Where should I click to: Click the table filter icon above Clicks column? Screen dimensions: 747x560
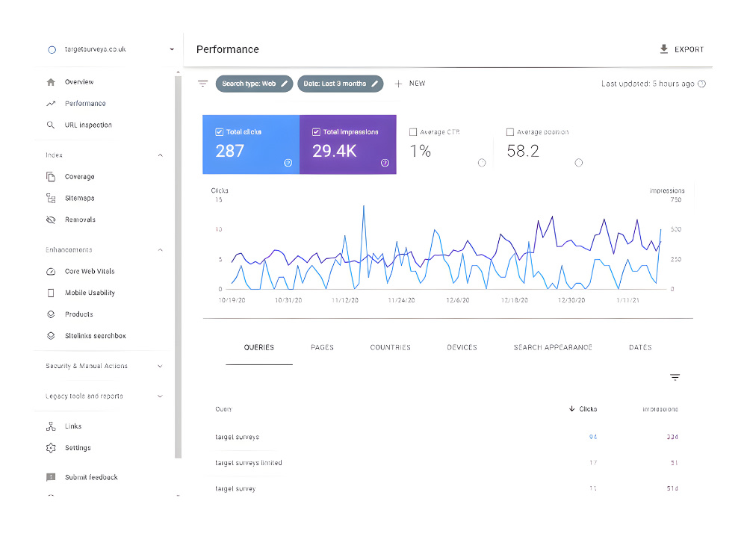[x=675, y=377]
